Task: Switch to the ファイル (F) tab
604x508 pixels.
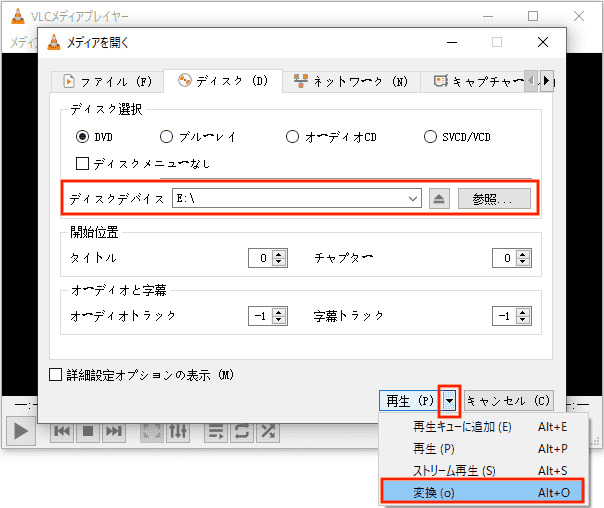Action: [107, 81]
